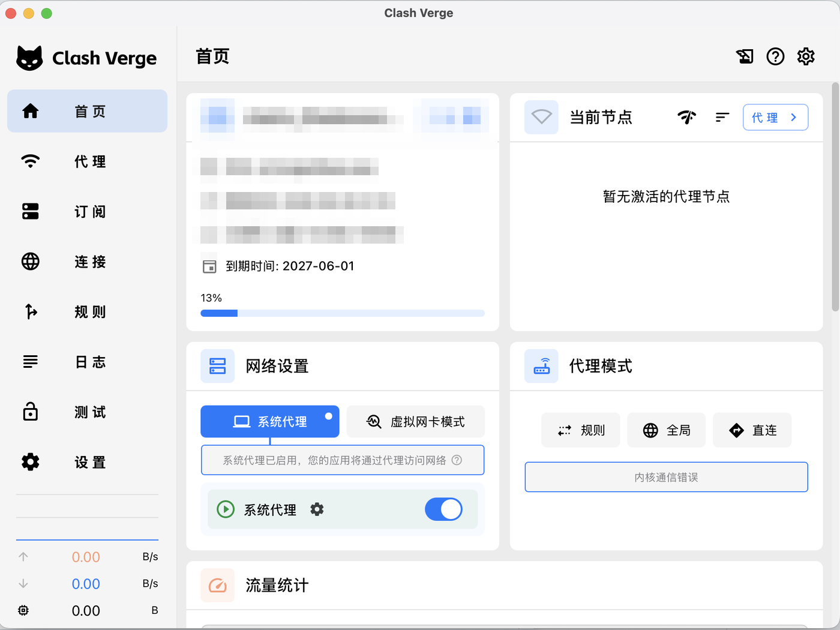Open the 代理 button with chevron
Screen dimensions: 840x630
(775, 117)
